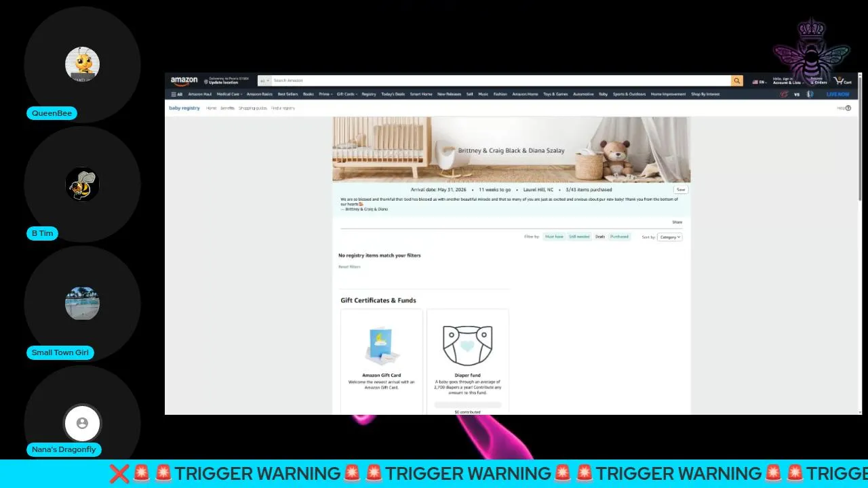Click the LIVE NOW game link
Screen dimensions: 868x488
837,94
